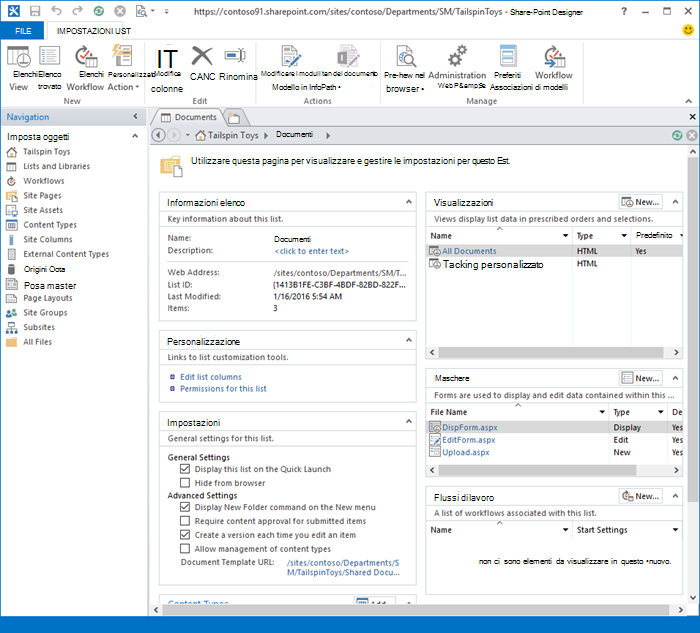Open design forms in InfoPath button

click(291, 56)
